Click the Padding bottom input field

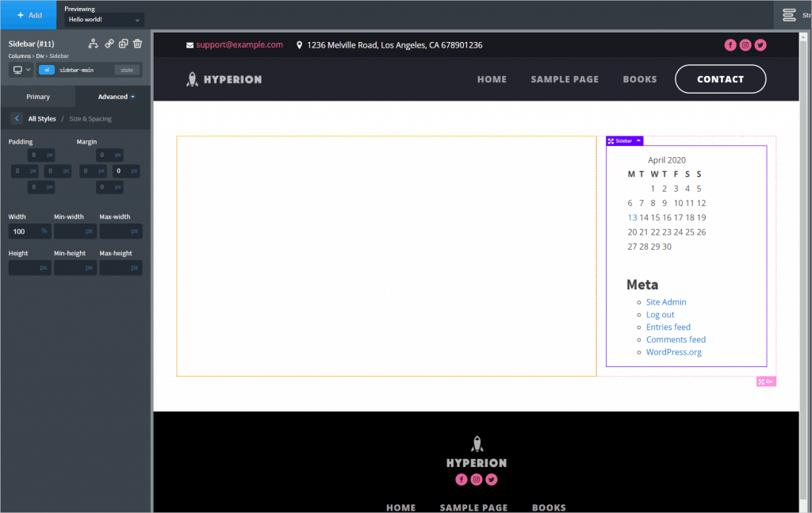pyautogui.click(x=41, y=187)
